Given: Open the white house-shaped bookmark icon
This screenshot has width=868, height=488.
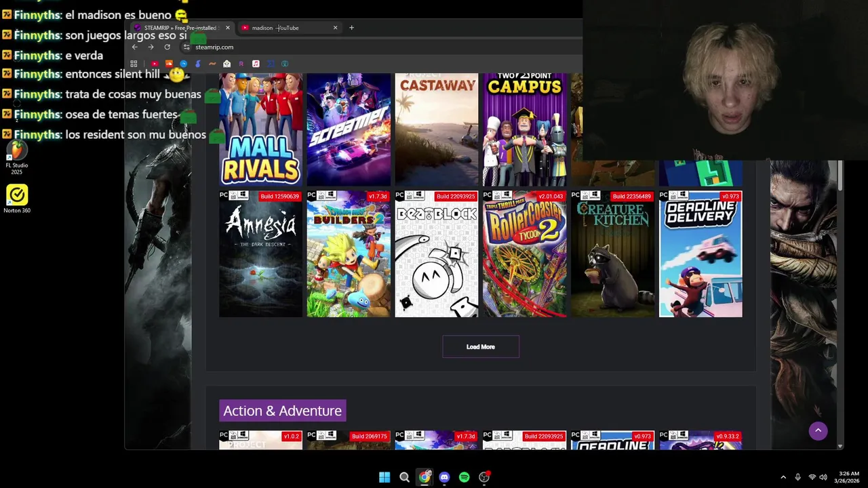Looking at the screenshot, I should coord(227,64).
